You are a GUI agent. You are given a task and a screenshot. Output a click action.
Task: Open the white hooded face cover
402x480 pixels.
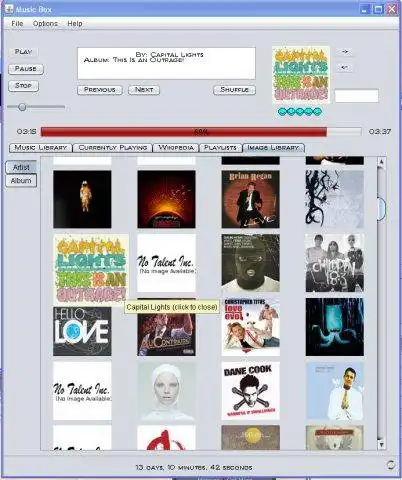click(166, 391)
